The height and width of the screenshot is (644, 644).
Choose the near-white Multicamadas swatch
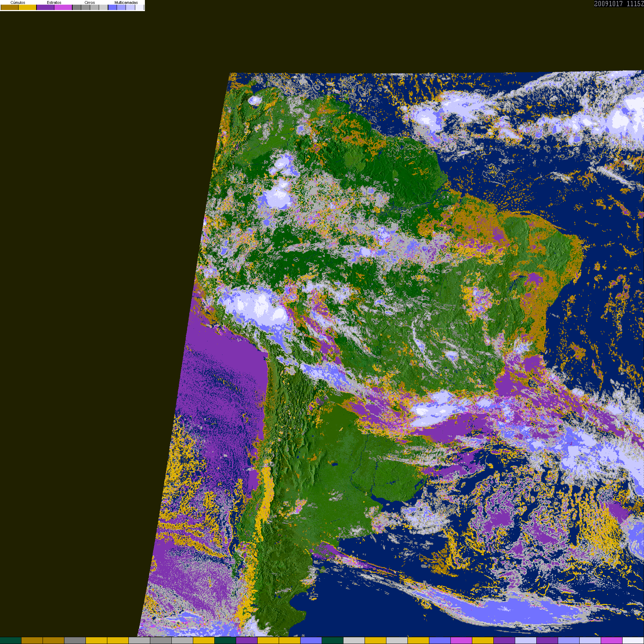pos(140,7)
